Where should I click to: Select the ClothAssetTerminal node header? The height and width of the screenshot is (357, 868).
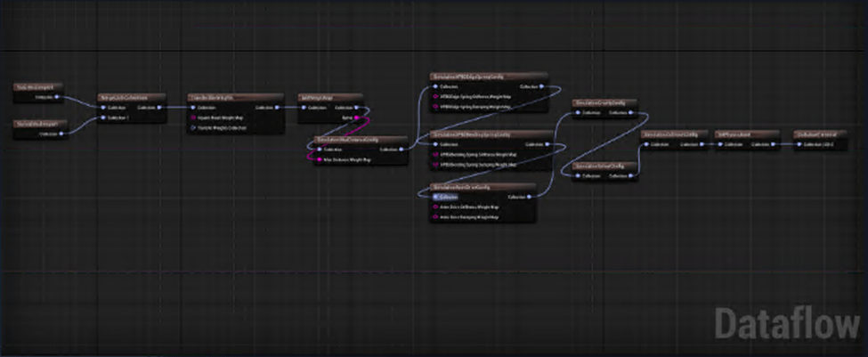(820, 134)
